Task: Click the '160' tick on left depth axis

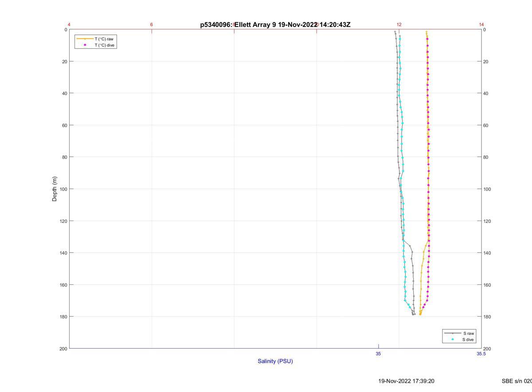Action: (63, 285)
